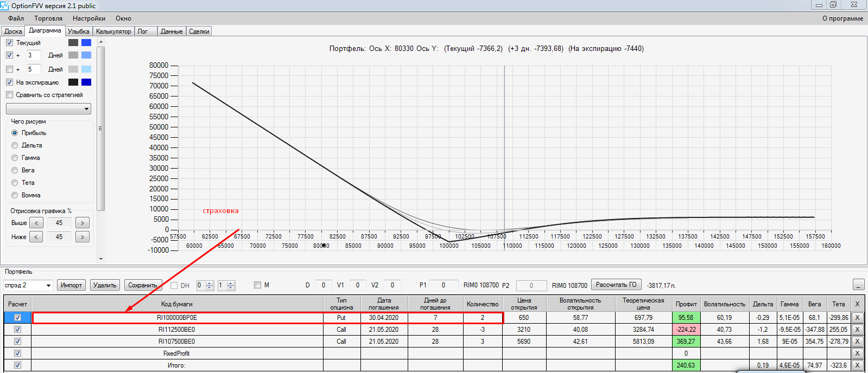Click the P1 input field
Image resolution: width=868 pixels, height=373 pixels.
443,285
